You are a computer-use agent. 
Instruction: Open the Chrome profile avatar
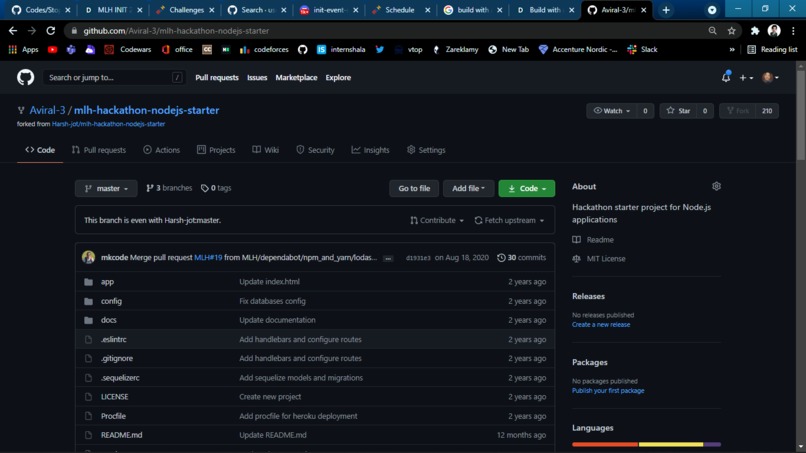[x=774, y=31]
